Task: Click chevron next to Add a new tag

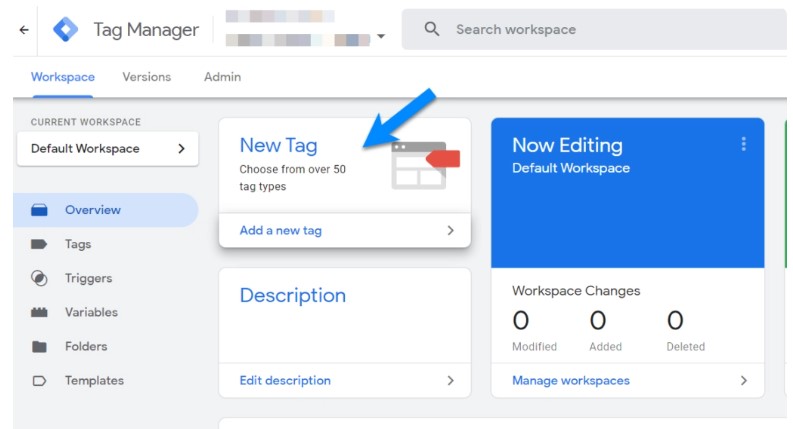Action: pos(451,231)
